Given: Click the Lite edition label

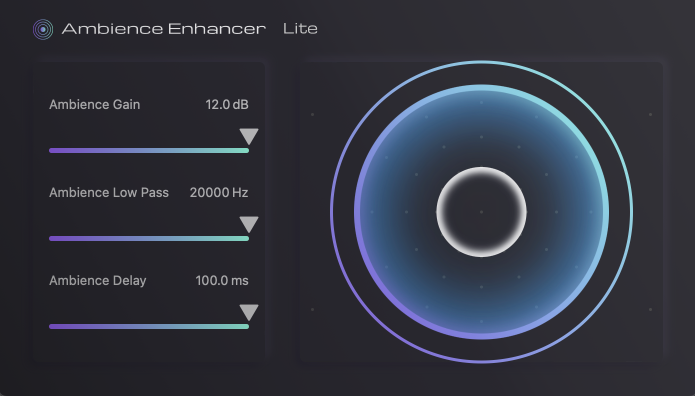Looking at the screenshot, I should pos(300,29).
